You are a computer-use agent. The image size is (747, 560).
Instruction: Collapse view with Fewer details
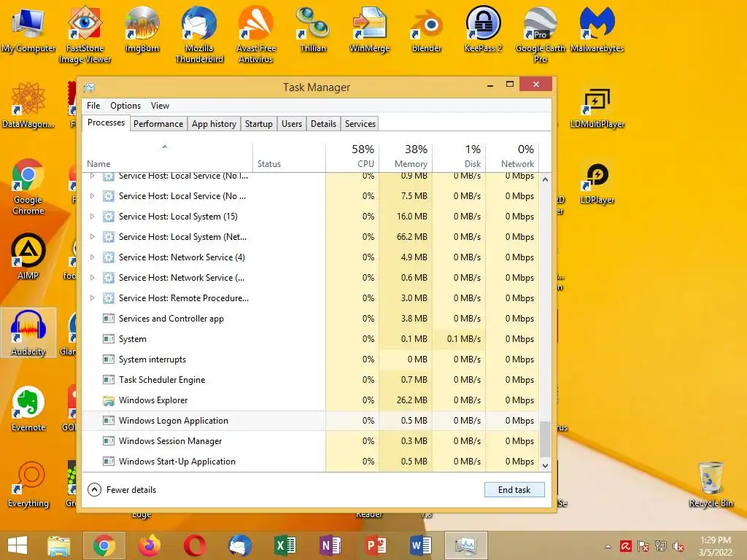(122, 489)
